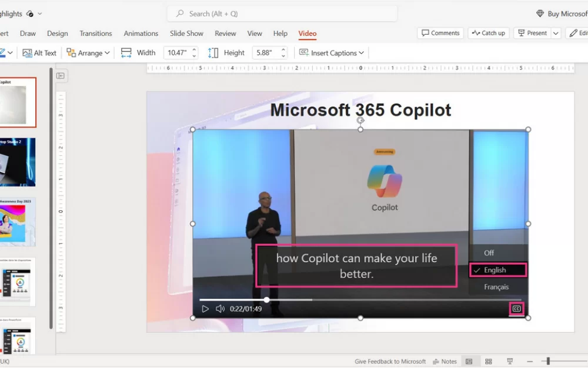Click the rotate handle above video
The width and height of the screenshot is (588, 368).
360,120
